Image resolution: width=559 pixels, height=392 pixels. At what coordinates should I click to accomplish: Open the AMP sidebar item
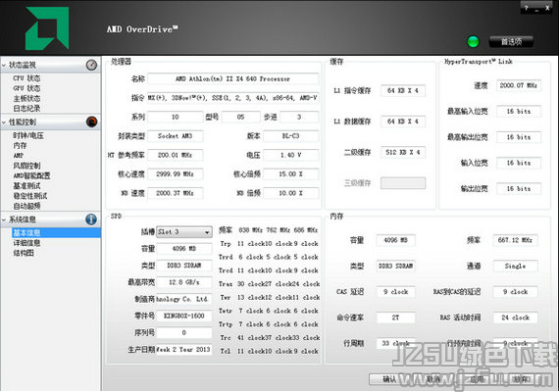click(x=19, y=156)
